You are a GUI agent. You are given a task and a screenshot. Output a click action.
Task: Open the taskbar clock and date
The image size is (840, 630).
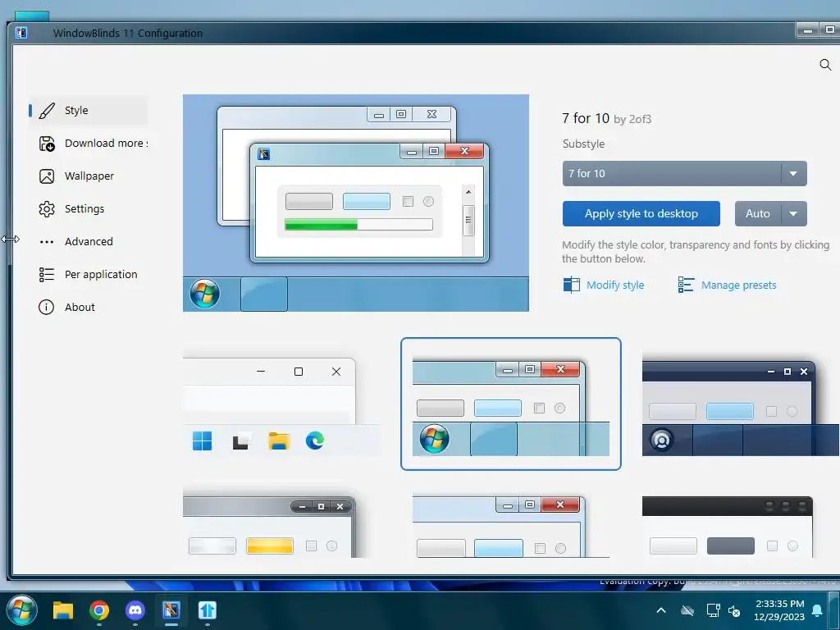coord(779,610)
